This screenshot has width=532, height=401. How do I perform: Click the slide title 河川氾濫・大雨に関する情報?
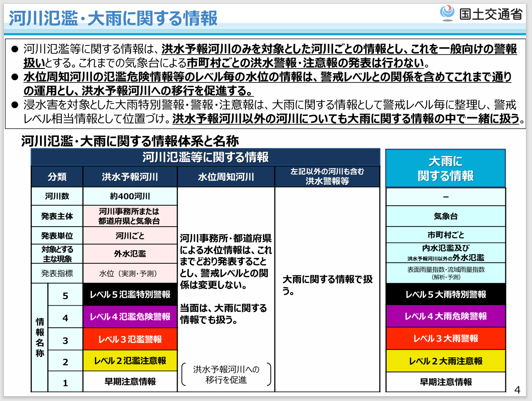(113, 19)
